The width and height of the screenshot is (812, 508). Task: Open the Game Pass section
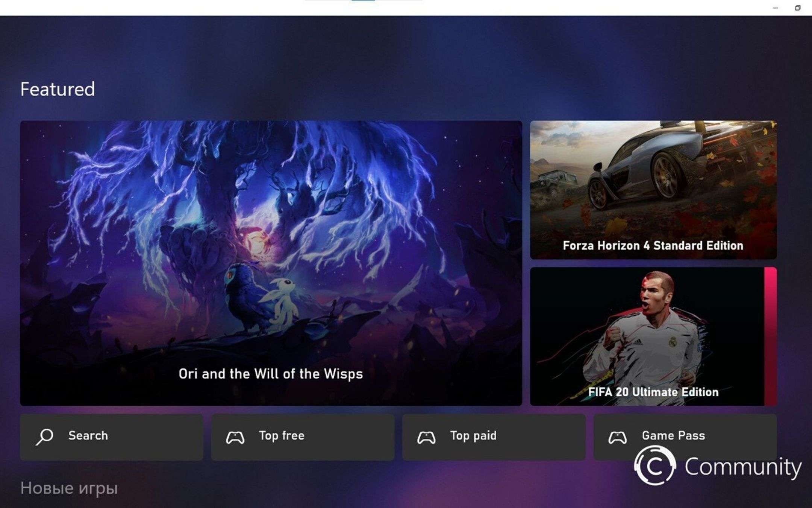(685, 437)
